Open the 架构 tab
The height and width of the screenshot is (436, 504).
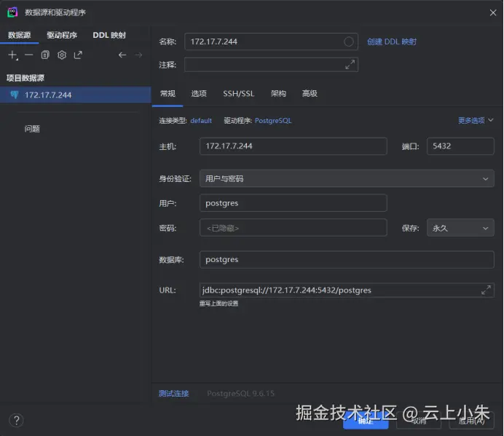[278, 93]
